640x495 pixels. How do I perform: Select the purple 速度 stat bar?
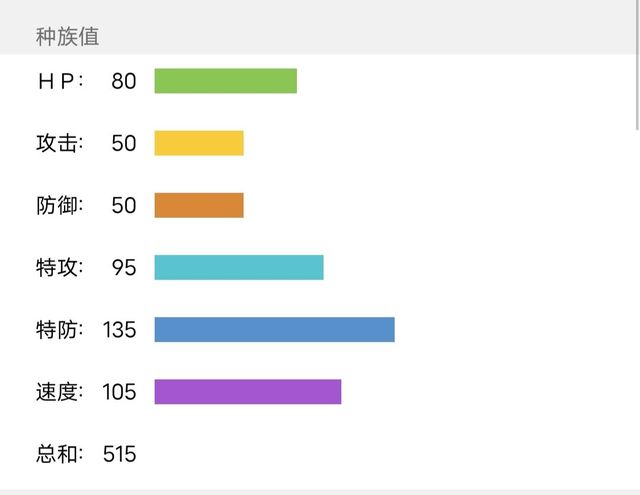[x=247, y=392]
